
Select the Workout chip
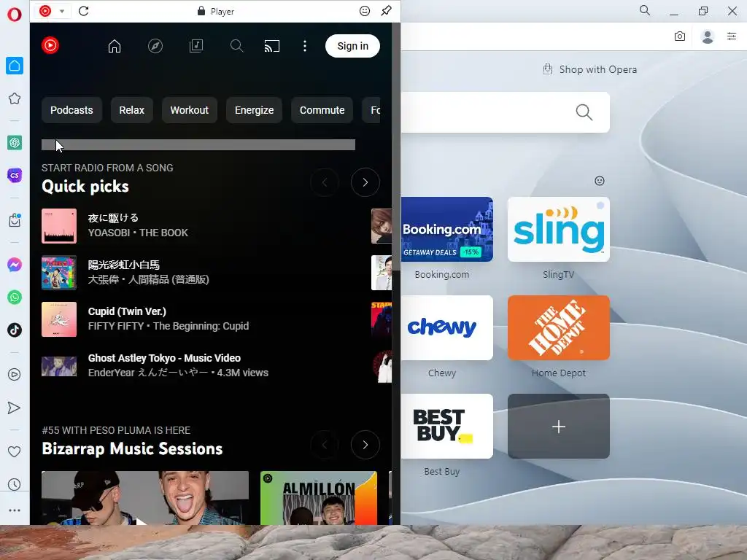(x=190, y=110)
